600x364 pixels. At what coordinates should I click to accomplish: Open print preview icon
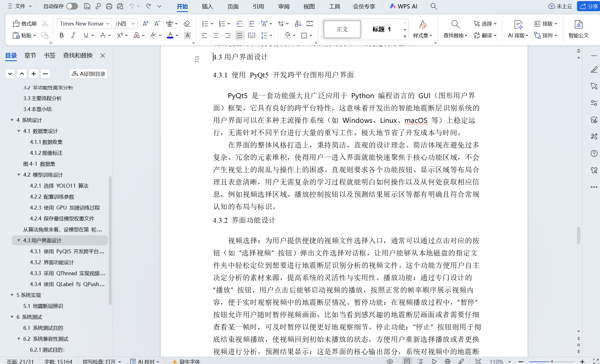[x=120, y=6]
